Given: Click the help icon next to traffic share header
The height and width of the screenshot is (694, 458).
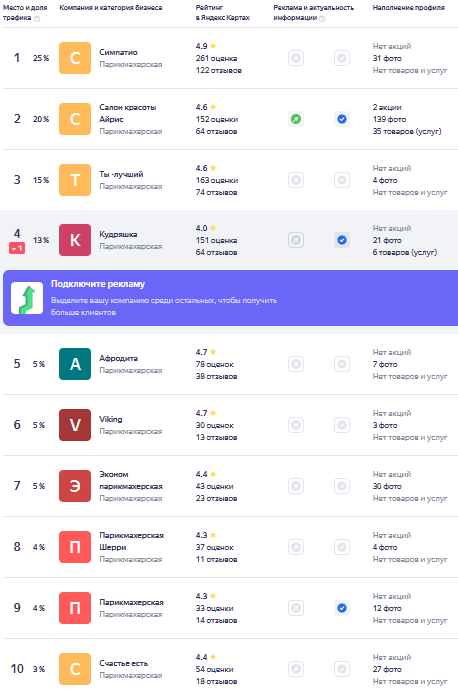Looking at the screenshot, I should 37,19.
